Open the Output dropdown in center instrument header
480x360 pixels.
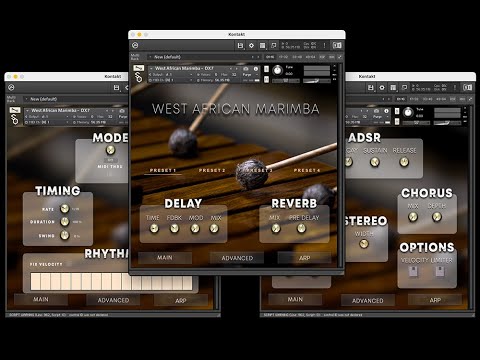(x=171, y=75)
